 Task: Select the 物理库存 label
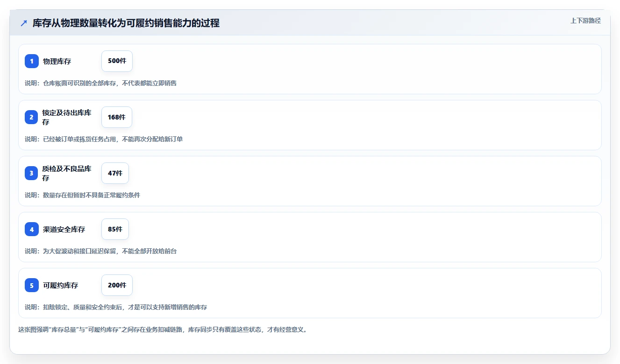tap(57, 61)
